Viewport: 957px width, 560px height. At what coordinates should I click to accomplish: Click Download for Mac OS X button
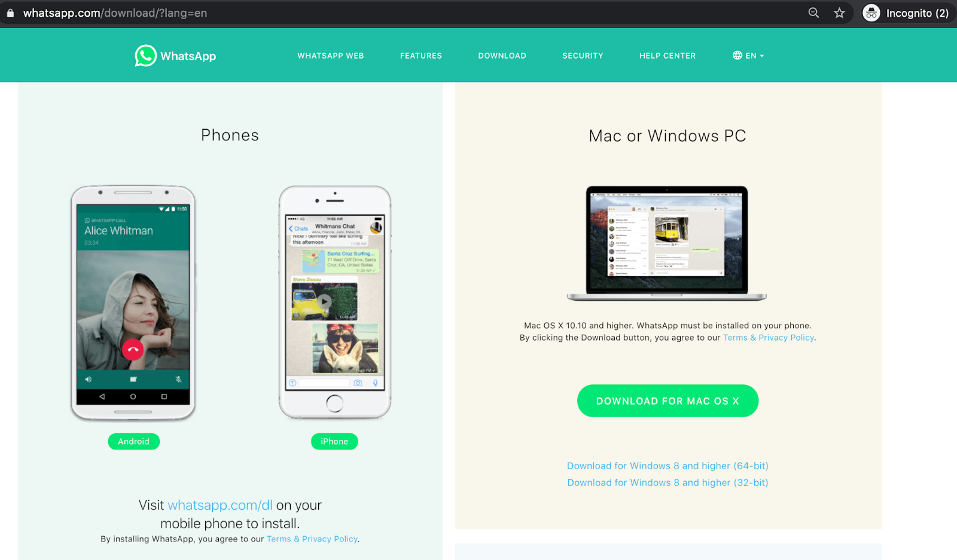[x=668, y=401]
